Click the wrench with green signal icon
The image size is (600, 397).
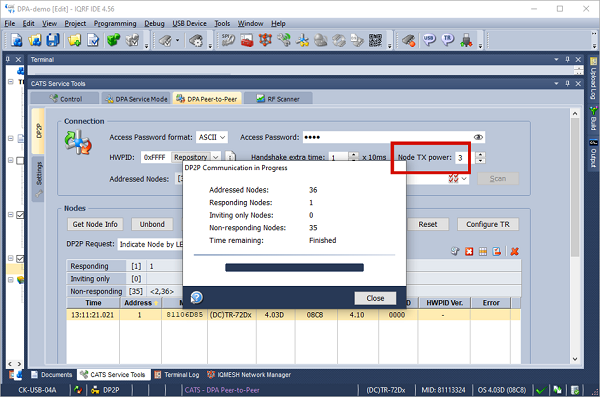284,40
